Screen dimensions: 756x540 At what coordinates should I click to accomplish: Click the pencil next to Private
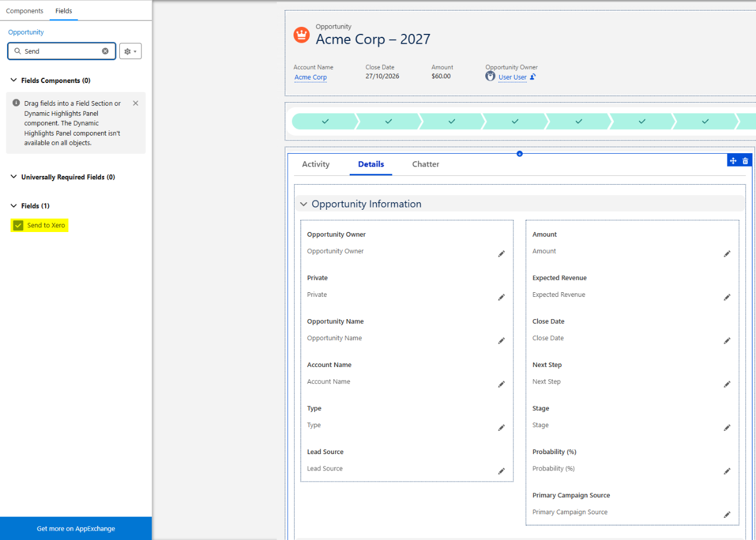(x=501, y=297)
